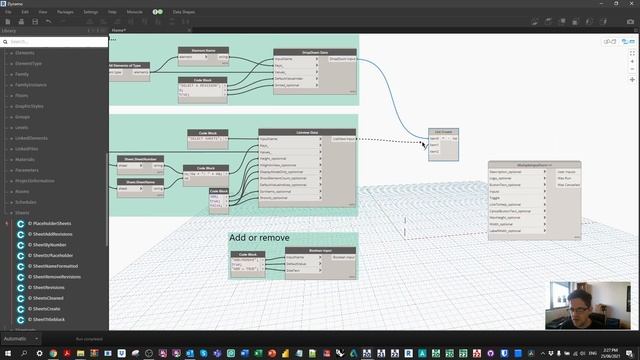The image size is (640, 360).
Task: Select the ListView Data node header
Action: coord(307,133)
